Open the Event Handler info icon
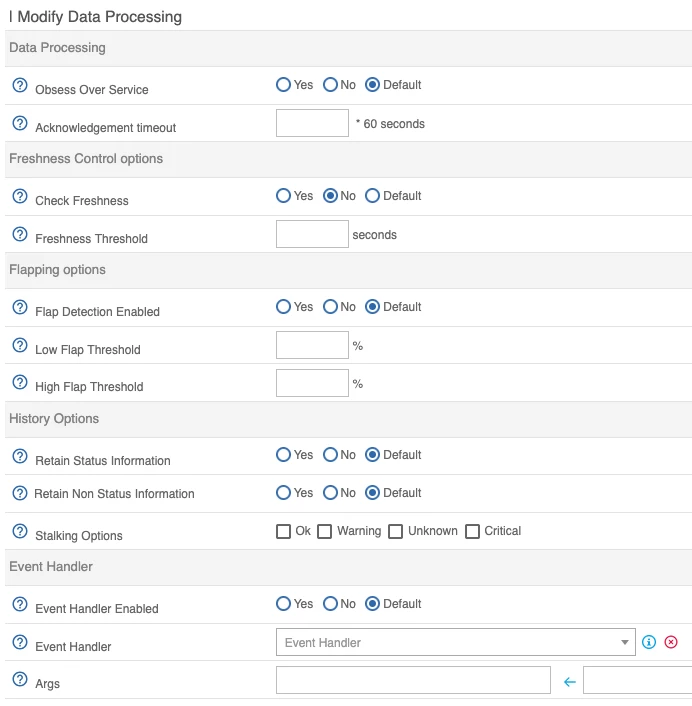Viewport: 692px width, 706px height. tap(649, 642)
